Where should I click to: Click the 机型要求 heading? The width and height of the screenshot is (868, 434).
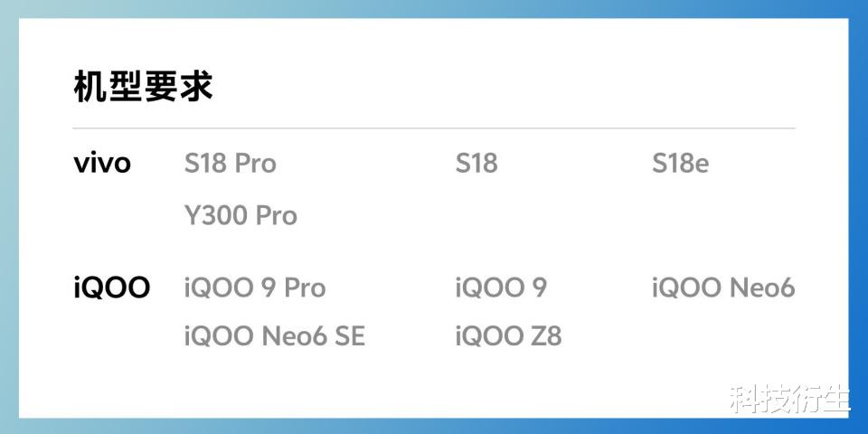tap(143, 88)
